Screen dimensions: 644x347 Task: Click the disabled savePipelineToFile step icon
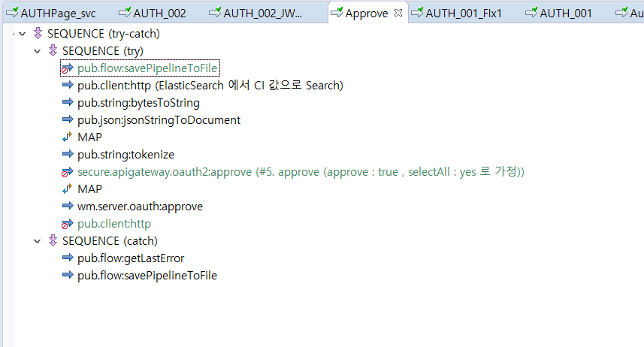68,68
